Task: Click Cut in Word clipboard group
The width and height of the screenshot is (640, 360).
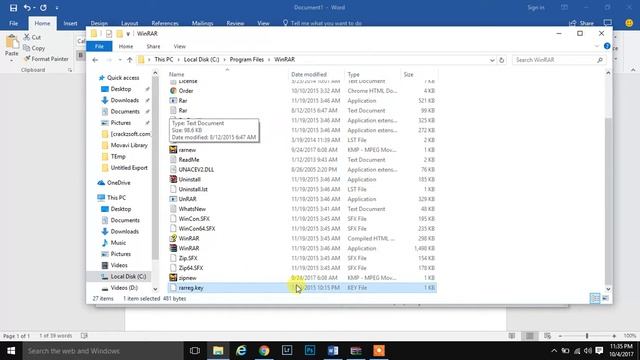Action: point(32,37)
